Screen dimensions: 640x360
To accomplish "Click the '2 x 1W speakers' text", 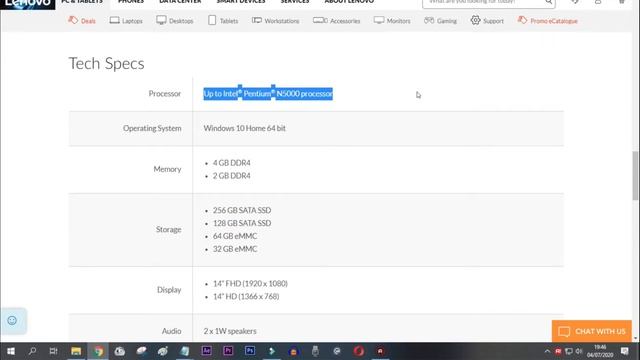I will tap(230, 331).
